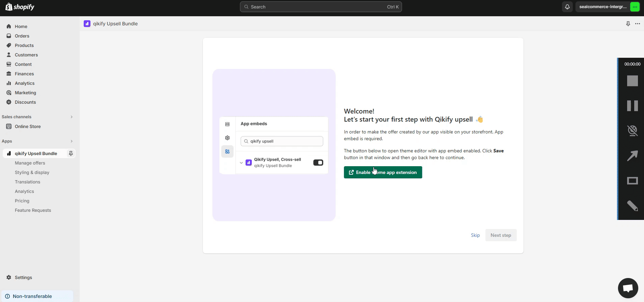Open the Finances section
The image size is (644, 302).
click(24, 74)
